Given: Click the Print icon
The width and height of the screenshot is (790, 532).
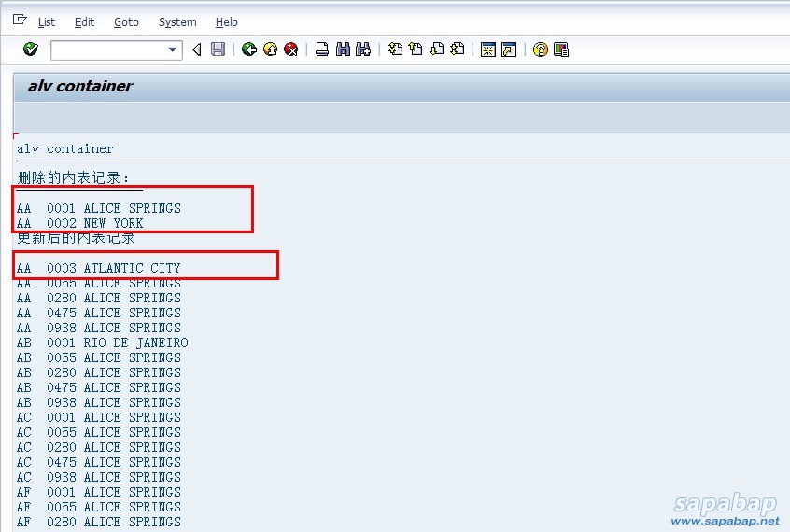Looking at the screenshot, I should click(321, 49).
